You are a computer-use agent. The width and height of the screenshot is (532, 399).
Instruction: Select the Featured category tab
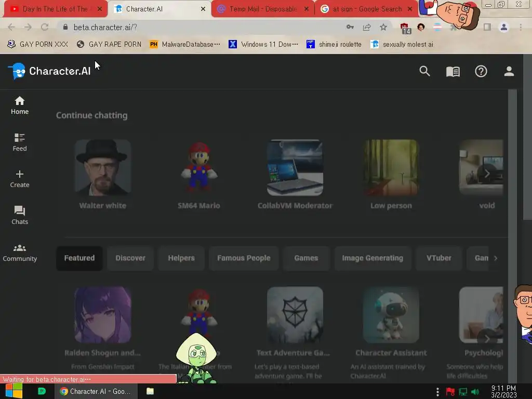[79, 258]
